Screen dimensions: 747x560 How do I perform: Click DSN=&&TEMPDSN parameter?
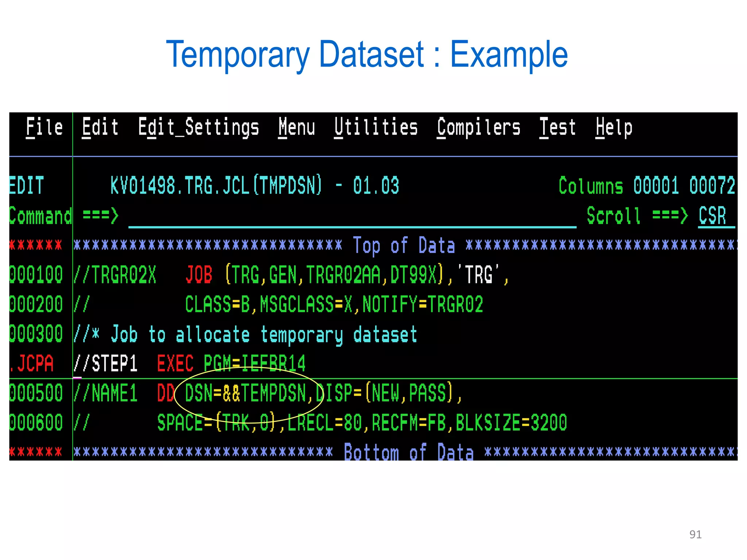[x=245, y=393]
